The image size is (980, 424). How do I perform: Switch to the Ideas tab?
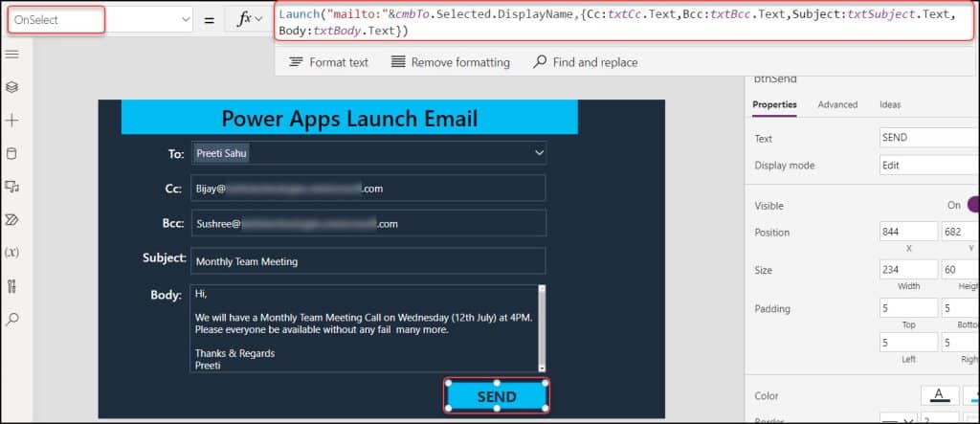coord(890,104)
